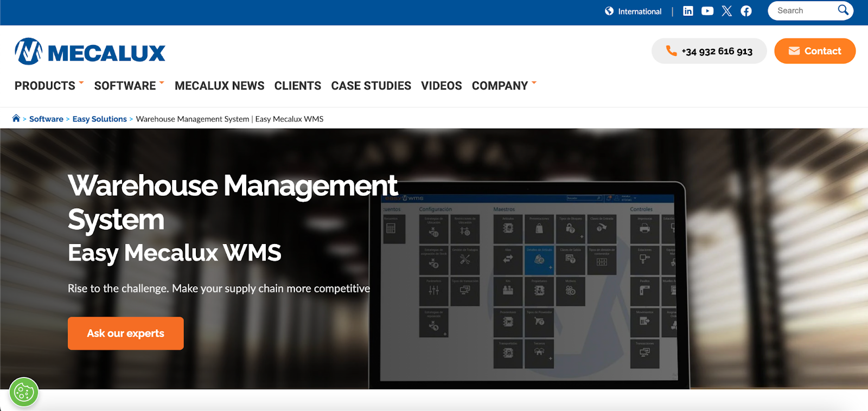Open MECALUX NEWS menu item
Image resolution: width=868 pixels, height=411 pixels.
[220, 86]
